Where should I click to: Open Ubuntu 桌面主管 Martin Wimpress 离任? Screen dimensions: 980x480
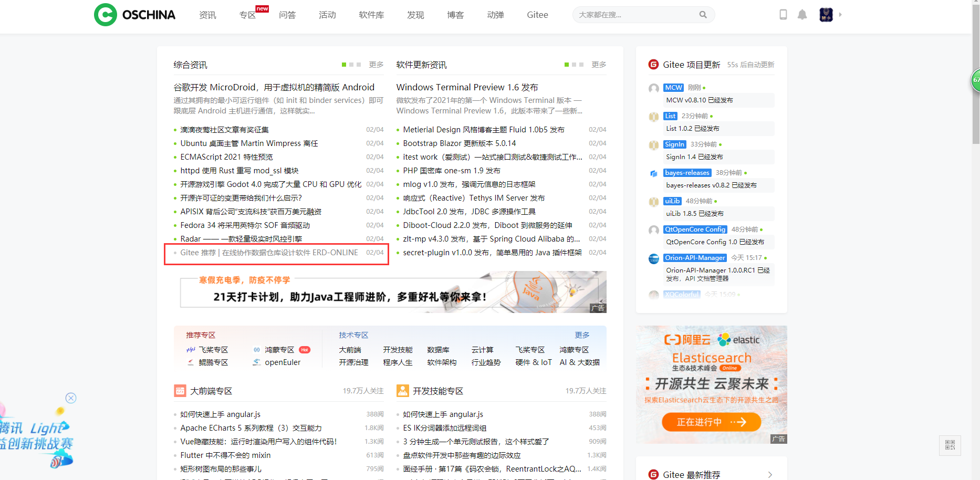(249, 143)
